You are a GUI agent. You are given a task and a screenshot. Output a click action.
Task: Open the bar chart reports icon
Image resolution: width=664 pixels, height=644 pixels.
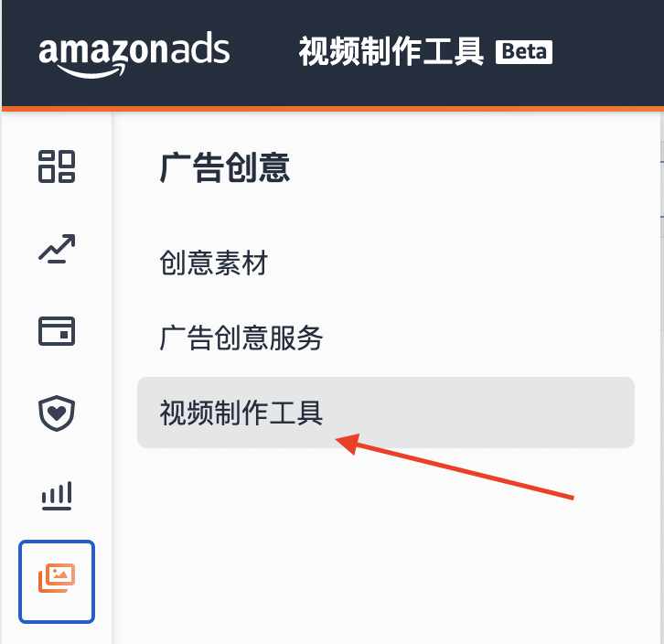(57, 496)
